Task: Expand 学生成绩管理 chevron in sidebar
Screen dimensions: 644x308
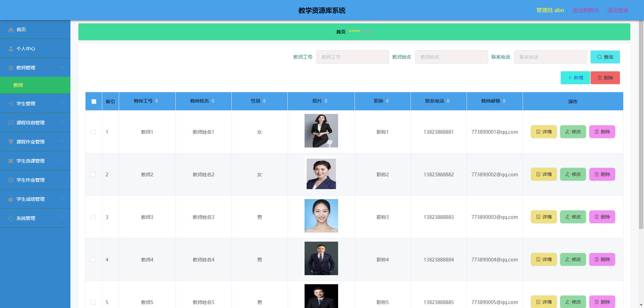Action: point(62,199)
